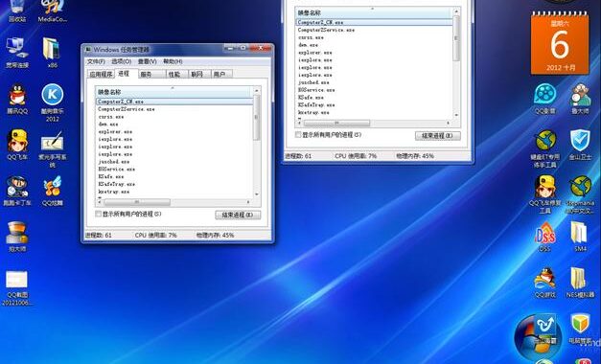Image resolution: width=601 pixels, height=364 pixels.
Task: Switch to 用户 tab in Task Manager
Action: click(x=222, y=75)
